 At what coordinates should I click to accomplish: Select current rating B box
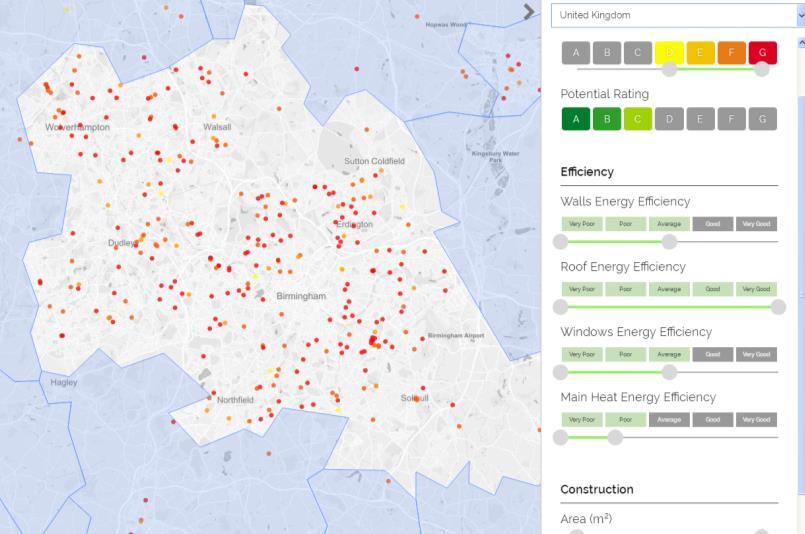coord(607,53)
